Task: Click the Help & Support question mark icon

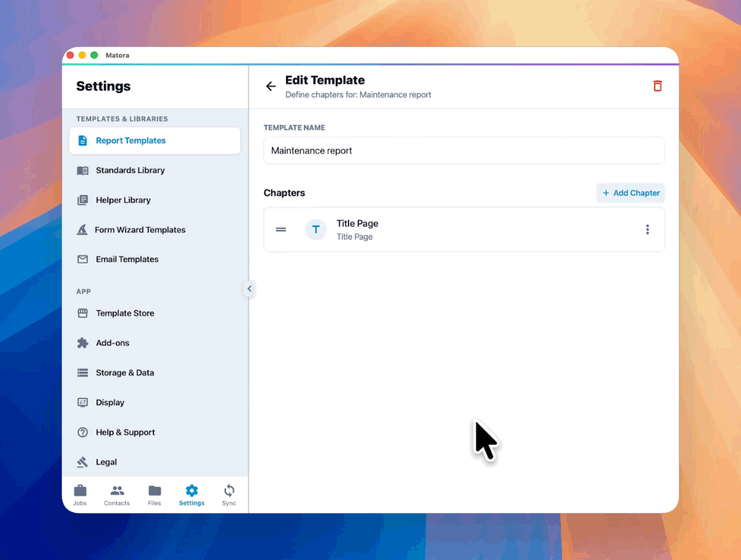Action: tap(82, 432)
